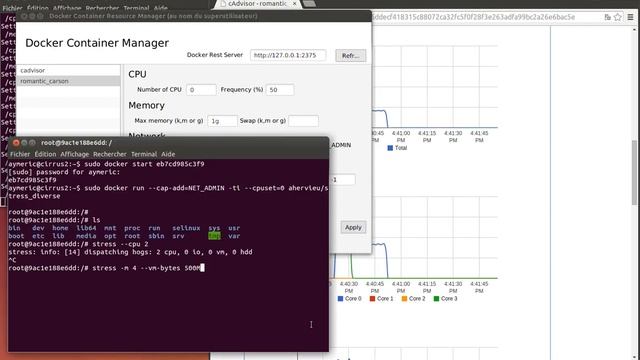The image size is (640, 360).
Task: Select romantic_carson container entry
Action: click(69, 81)
